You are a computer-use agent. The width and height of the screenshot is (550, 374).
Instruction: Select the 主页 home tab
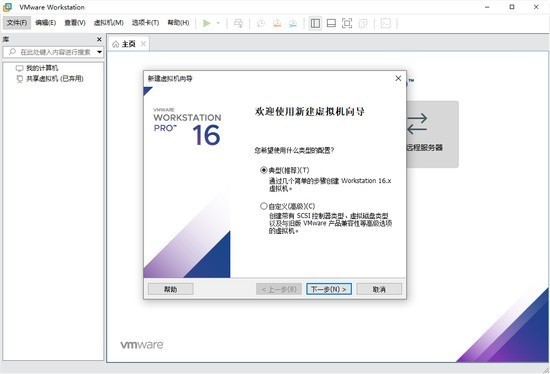tap(128, 44)
